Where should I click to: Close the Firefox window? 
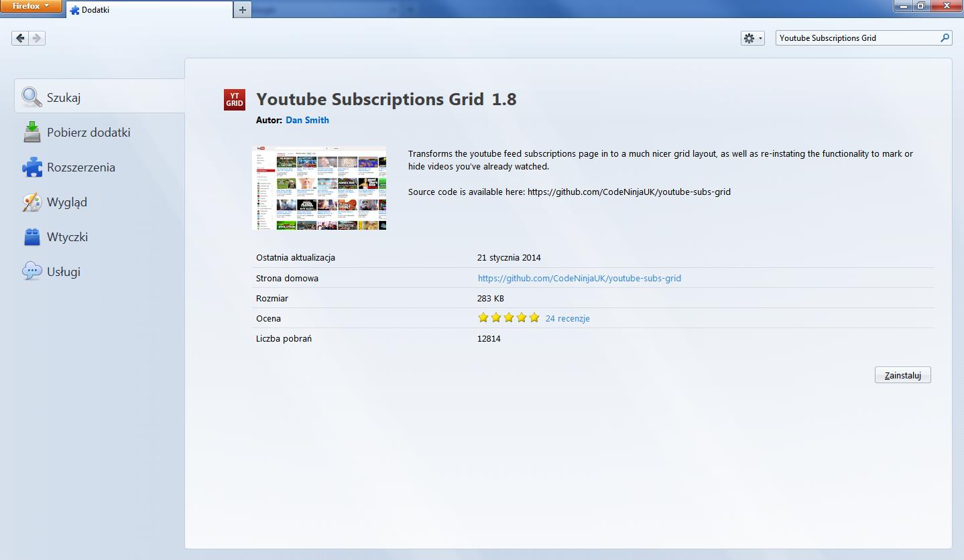point(947,5)
